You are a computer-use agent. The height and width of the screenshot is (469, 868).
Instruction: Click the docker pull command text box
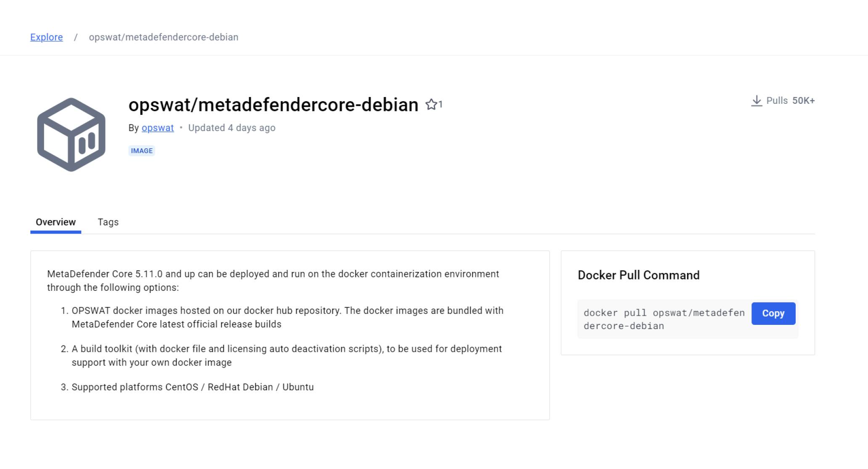664,319
